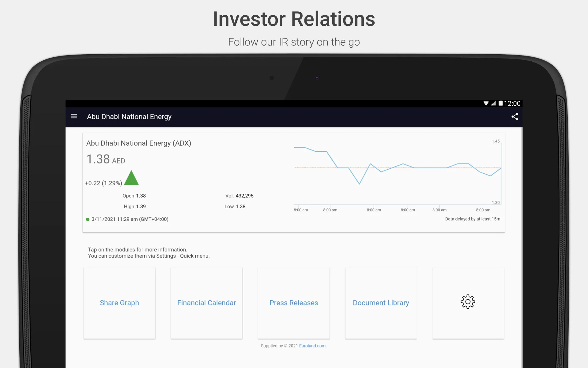Viewport: 588px width, 368px height.
Task: Toggle the mobile data indicator
Action: tap(493, 103)
